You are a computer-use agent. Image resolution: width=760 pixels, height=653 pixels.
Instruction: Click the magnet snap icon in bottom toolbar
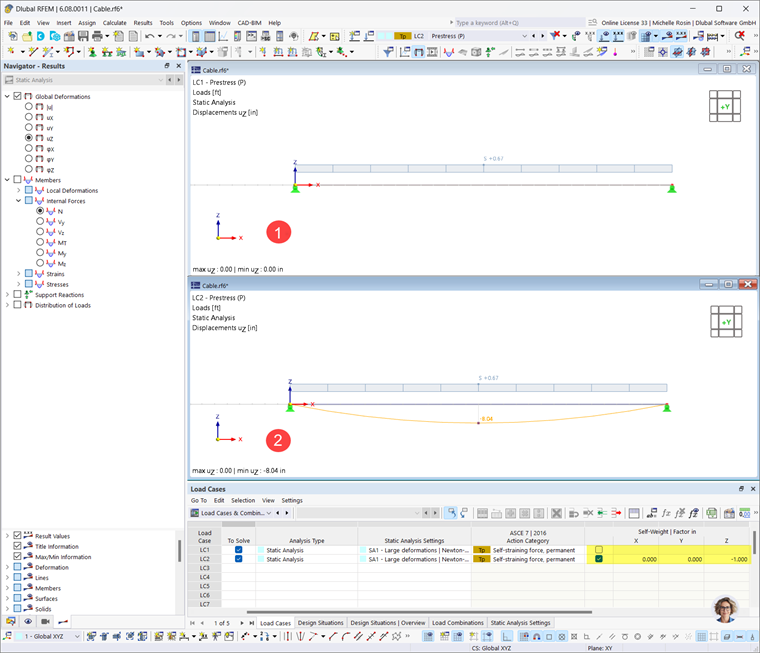tap(536, 637)
